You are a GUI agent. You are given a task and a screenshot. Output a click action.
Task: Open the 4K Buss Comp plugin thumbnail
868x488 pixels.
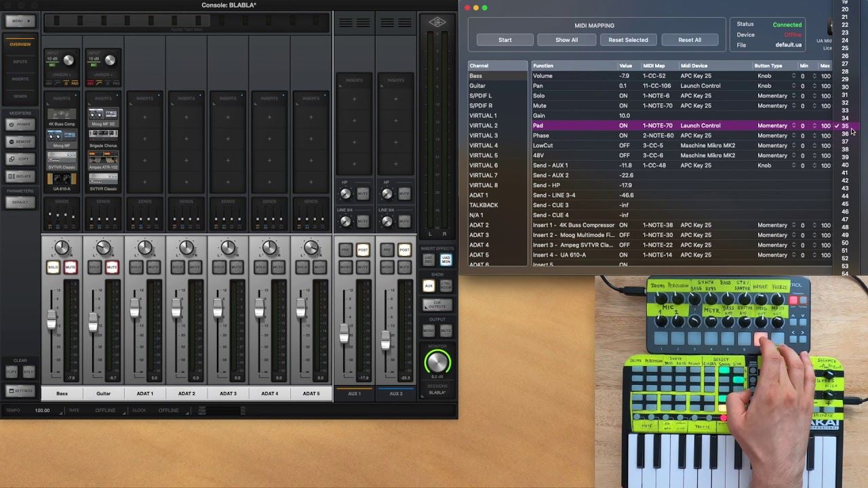coord(62,114)
